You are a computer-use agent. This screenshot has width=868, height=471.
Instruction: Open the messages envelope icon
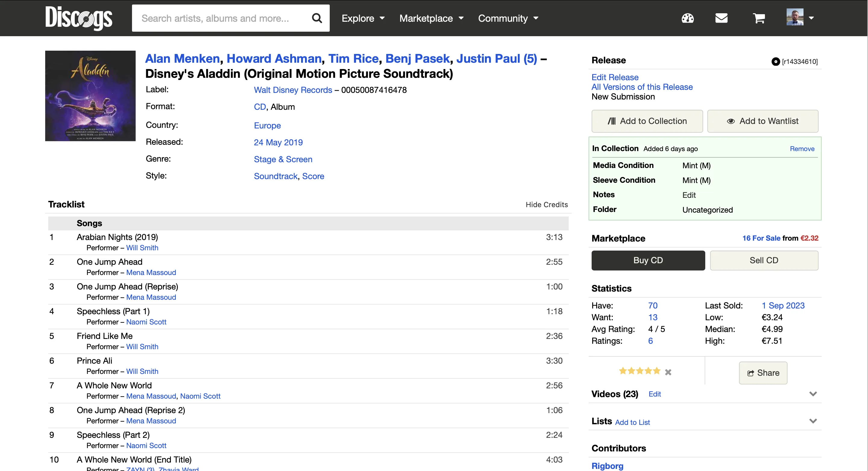(x=722, y=18)
